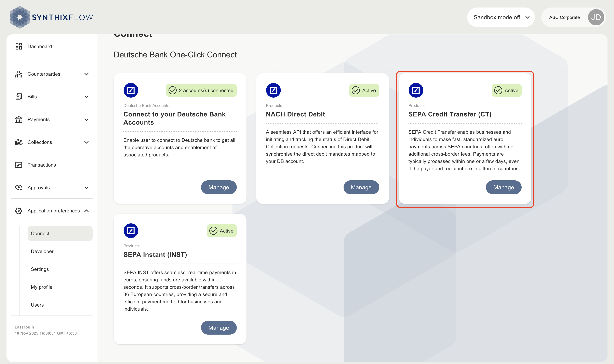Click the 'NACH Direct Debit' card title
614x364 pixels.
[x=295, y=114]
